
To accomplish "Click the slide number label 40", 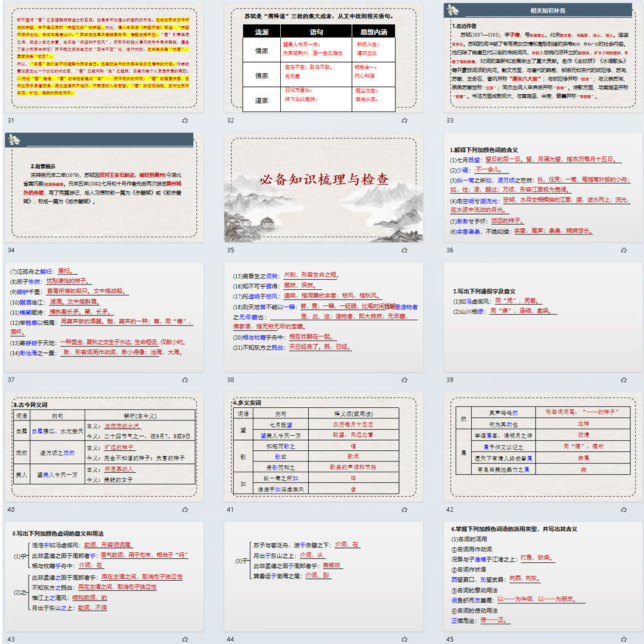I will [x=11, y=510].
